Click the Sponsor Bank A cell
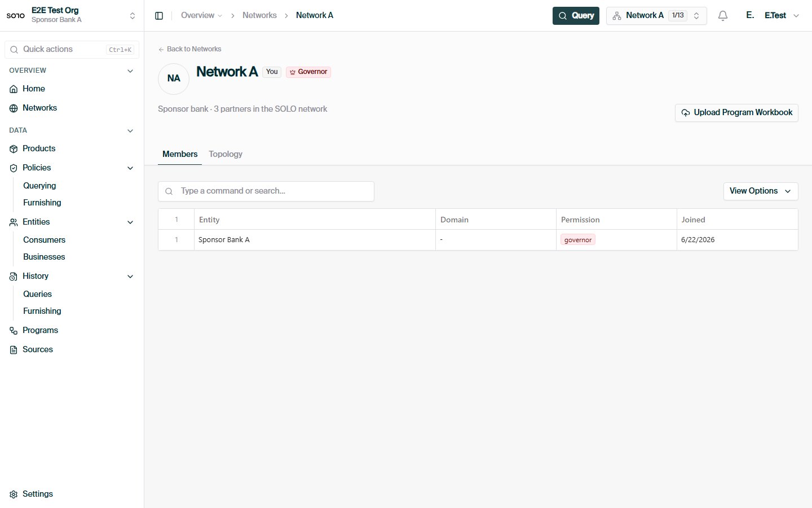Screen dimensions: 812x508 315,240
